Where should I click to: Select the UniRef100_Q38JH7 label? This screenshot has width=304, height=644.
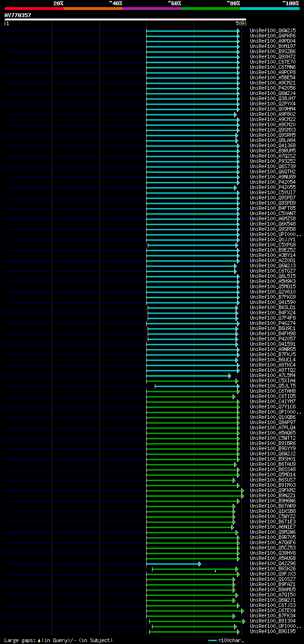coord(273,99)
